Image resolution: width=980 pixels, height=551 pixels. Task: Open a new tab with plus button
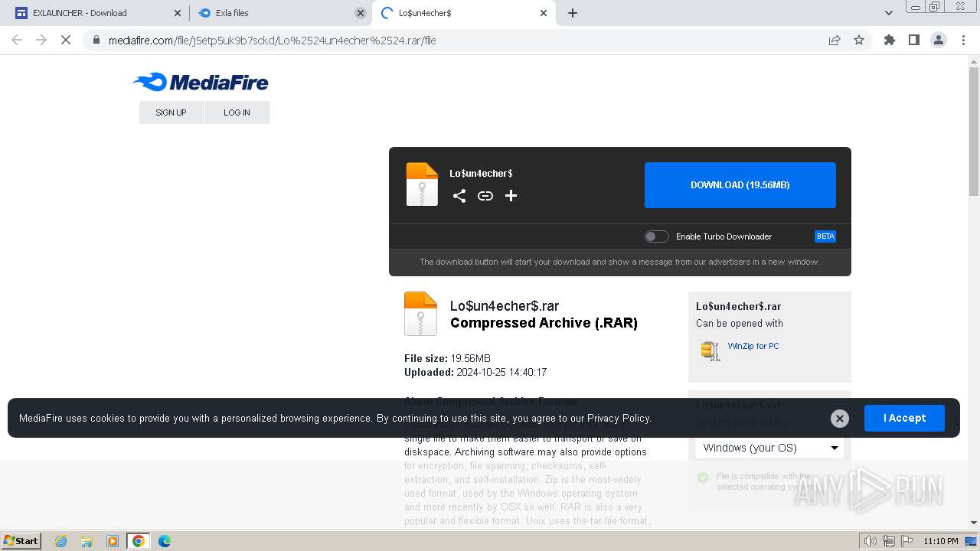pos(573,13)
